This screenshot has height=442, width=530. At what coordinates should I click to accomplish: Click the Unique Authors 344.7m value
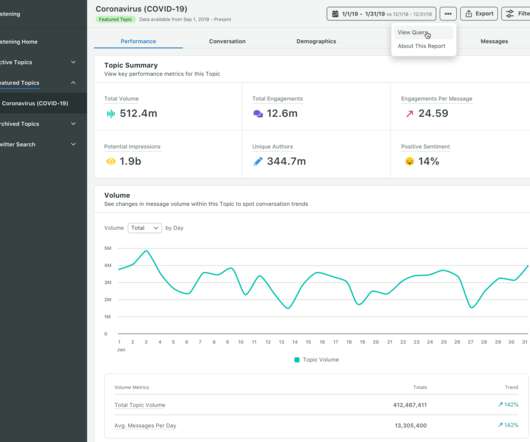[x=286, y=162]
